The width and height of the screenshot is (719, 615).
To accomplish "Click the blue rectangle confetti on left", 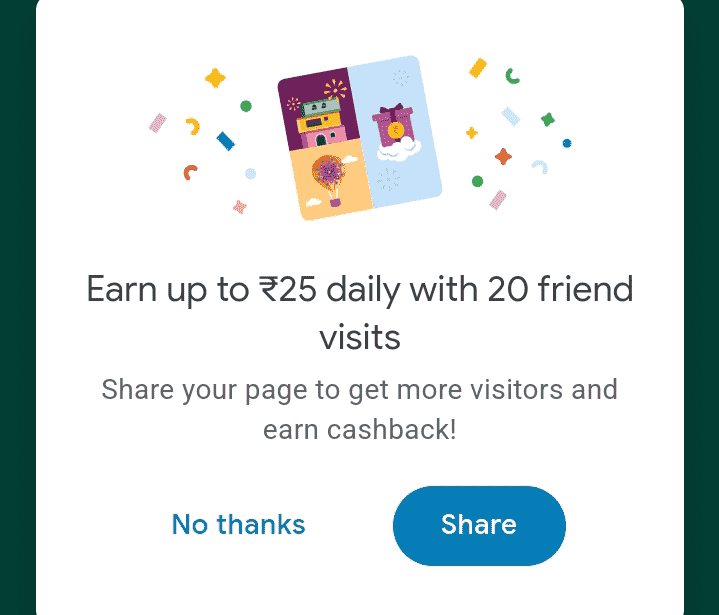I will [225, 141].
